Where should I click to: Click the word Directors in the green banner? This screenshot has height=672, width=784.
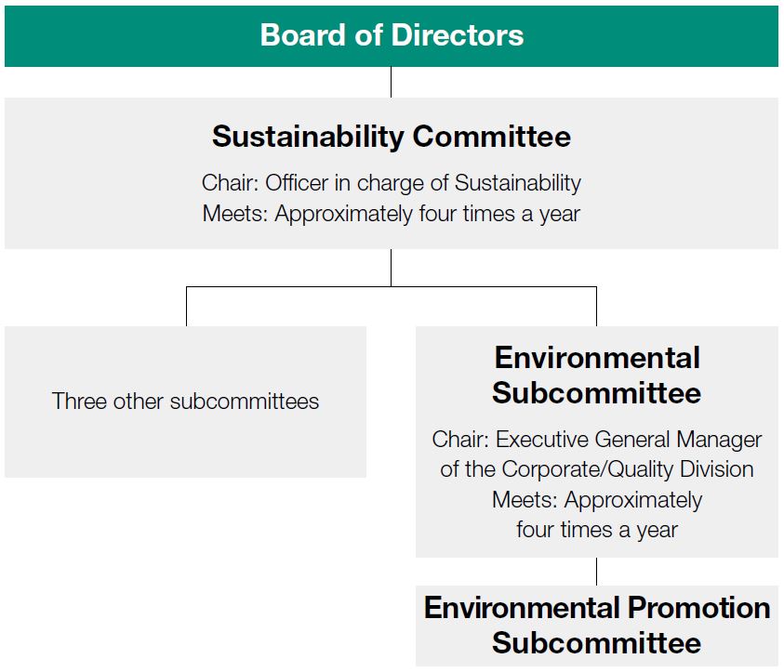457,35
